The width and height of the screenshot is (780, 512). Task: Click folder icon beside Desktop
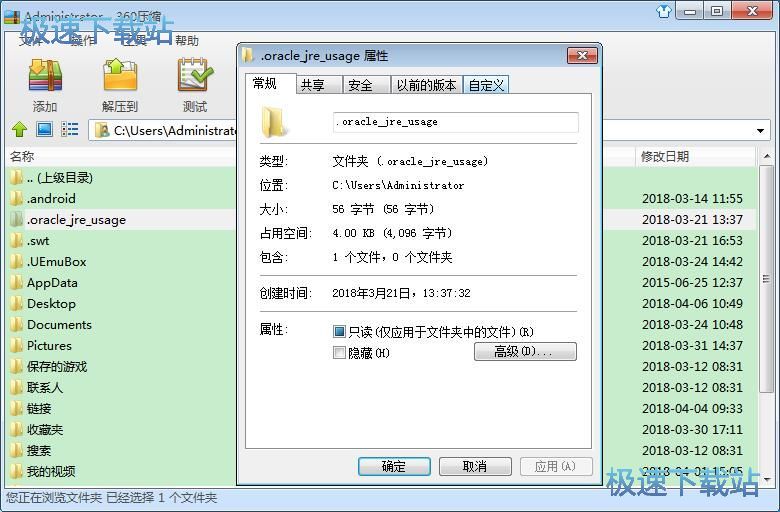coord(17,304)
